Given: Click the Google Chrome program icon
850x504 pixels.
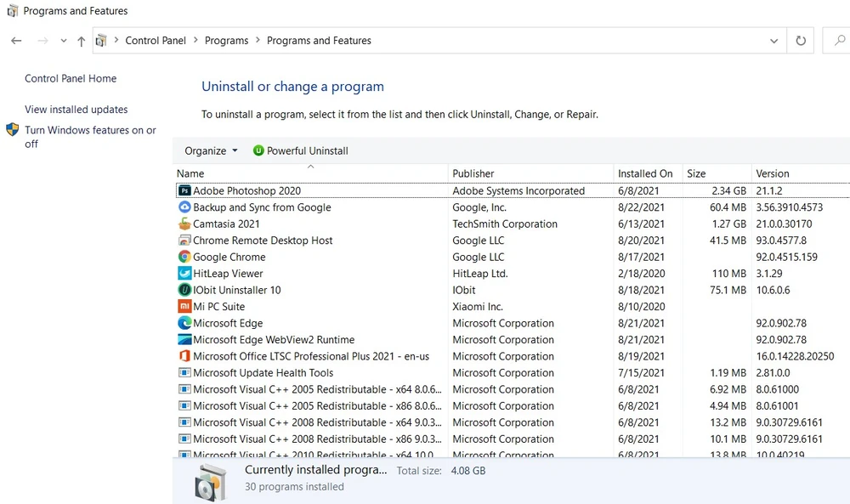Looking at the screenshot, I should coord(184,257).
